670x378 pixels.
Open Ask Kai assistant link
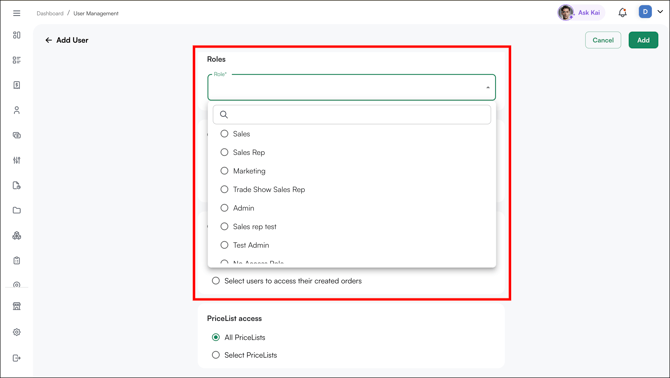[589, 13]
